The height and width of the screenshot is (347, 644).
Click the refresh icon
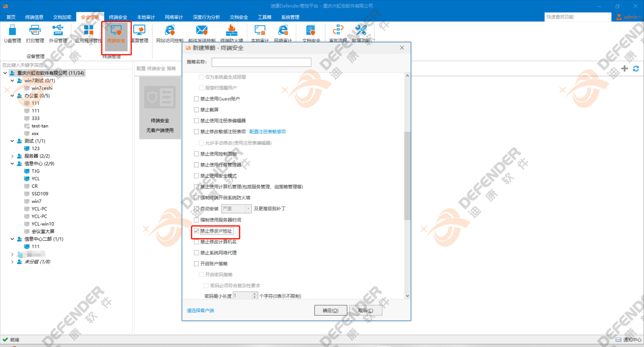pos(636,68)
